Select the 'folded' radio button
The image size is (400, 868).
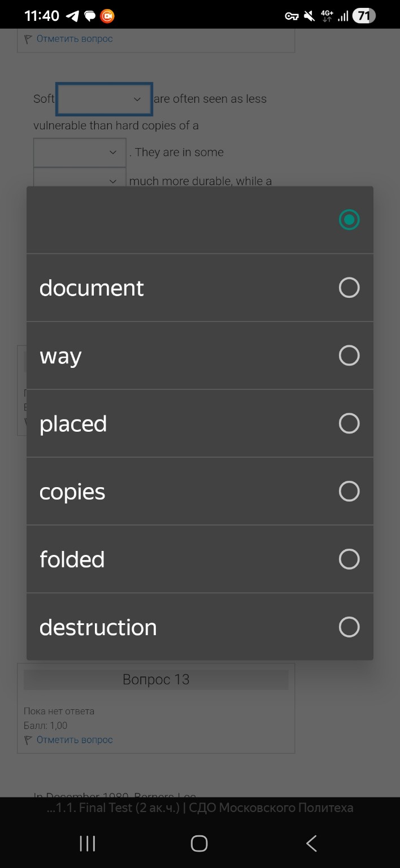click(x=349, y=559)
